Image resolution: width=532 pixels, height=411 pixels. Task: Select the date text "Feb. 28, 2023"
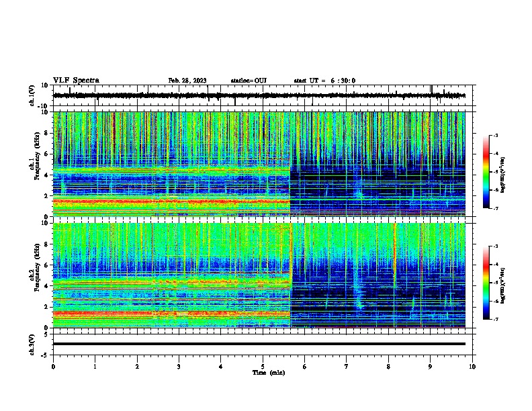tap(187, 81)
